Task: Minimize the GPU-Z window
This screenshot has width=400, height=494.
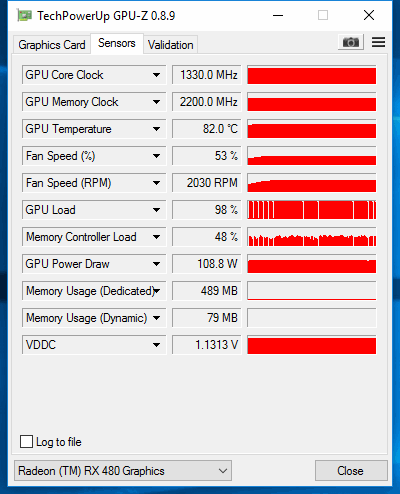Action: 278,15
